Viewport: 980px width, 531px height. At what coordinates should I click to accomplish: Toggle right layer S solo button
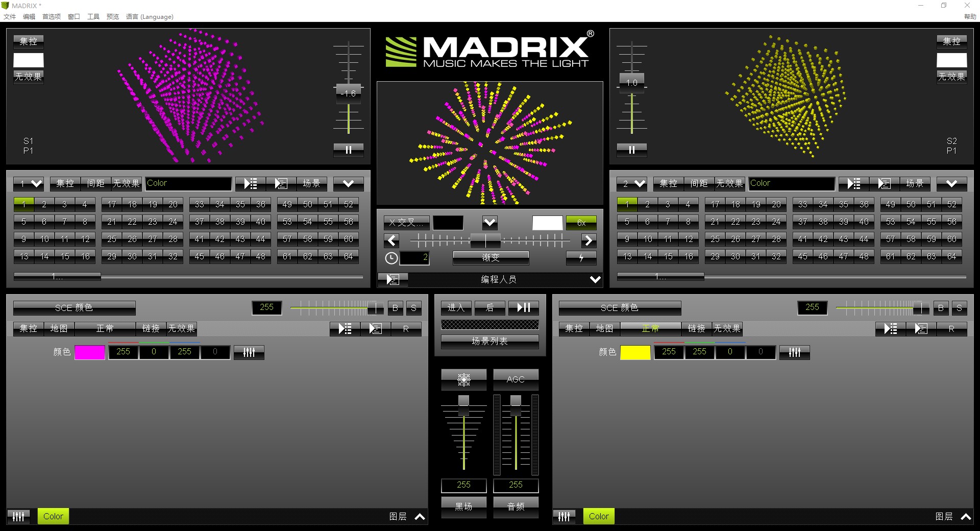click(x=960, y=308)
